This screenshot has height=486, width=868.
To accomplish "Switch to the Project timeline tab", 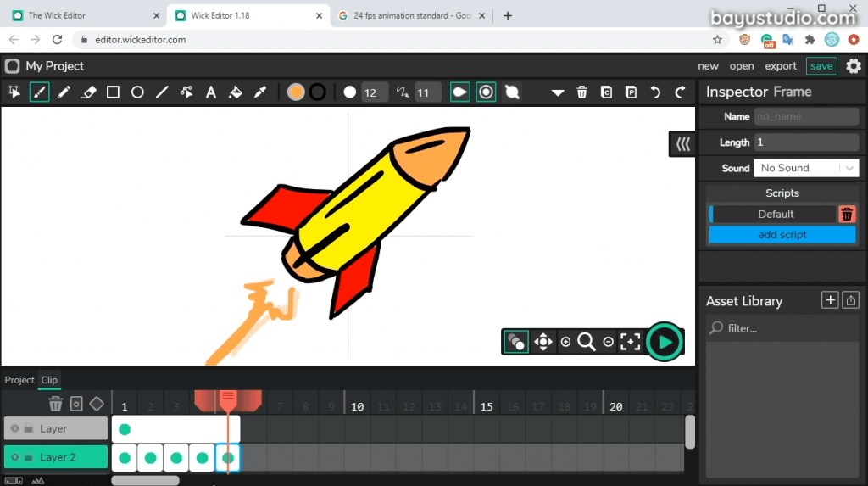I will tap(19, 380).
